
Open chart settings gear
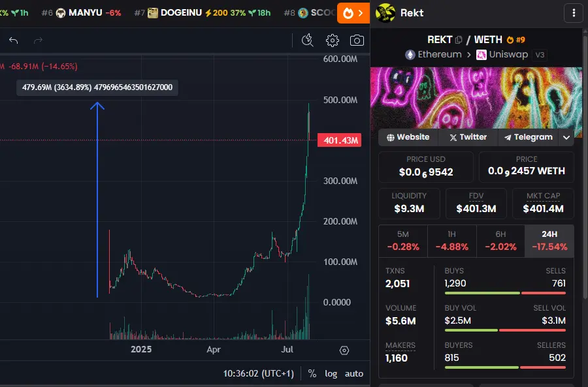pos(333,40)
